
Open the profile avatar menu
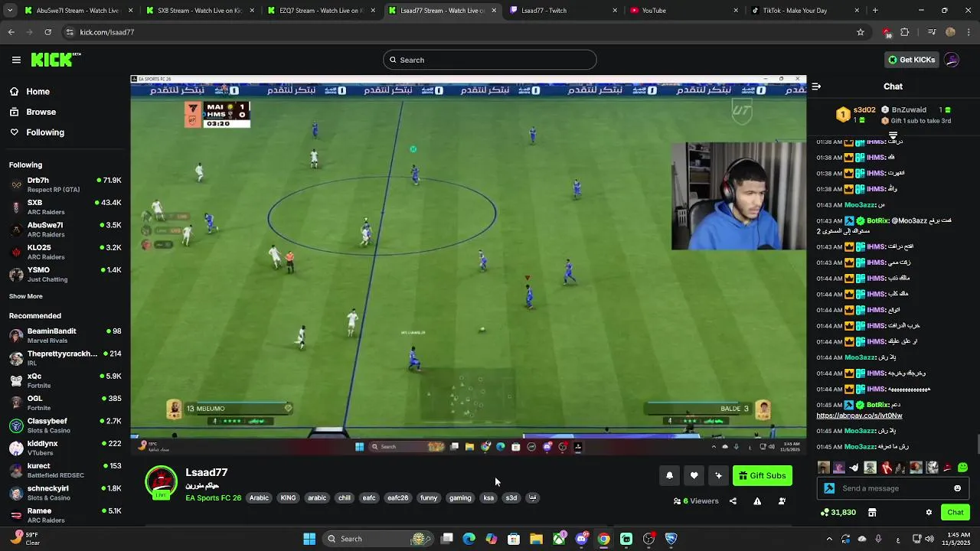click(952, 60)
